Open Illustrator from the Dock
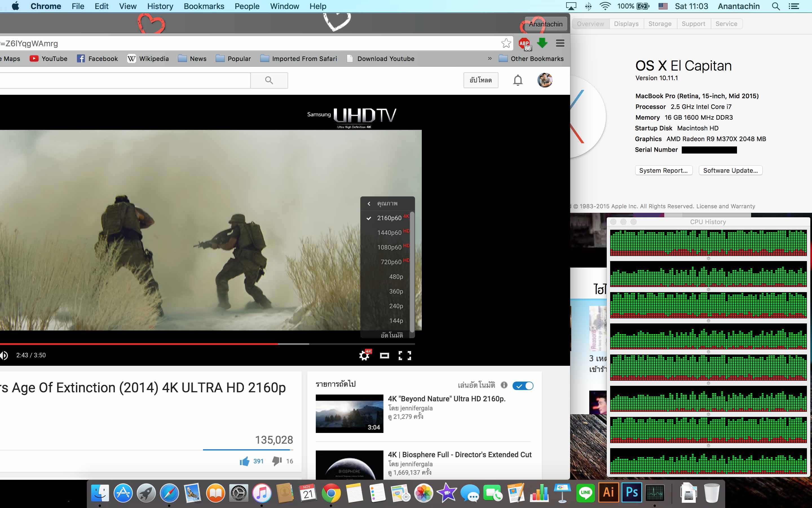812x508 pixels. [609, 492]
